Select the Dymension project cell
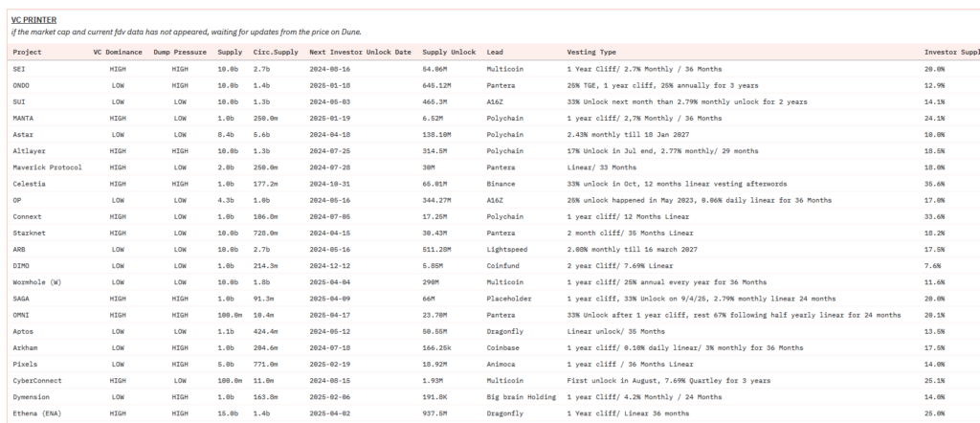 (31, 397)
